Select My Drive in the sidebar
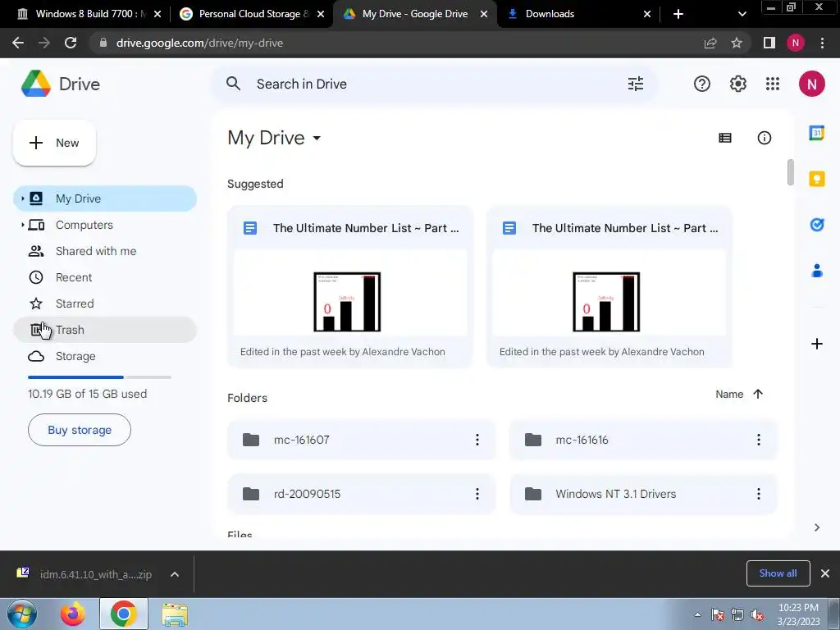840x630 pixels. (105, 199)
